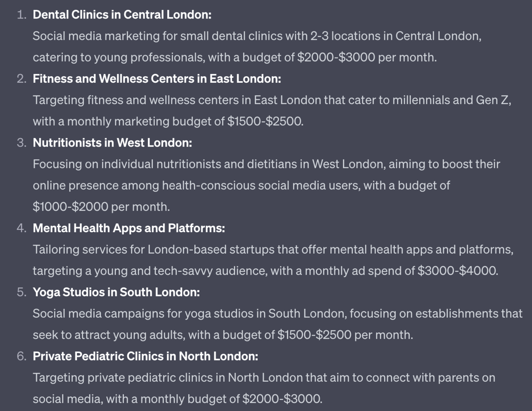Click the '$2000-$3000.' budget in the pediatric description
532x411 pixels.
pyautogui.click(x=282, y=399)
